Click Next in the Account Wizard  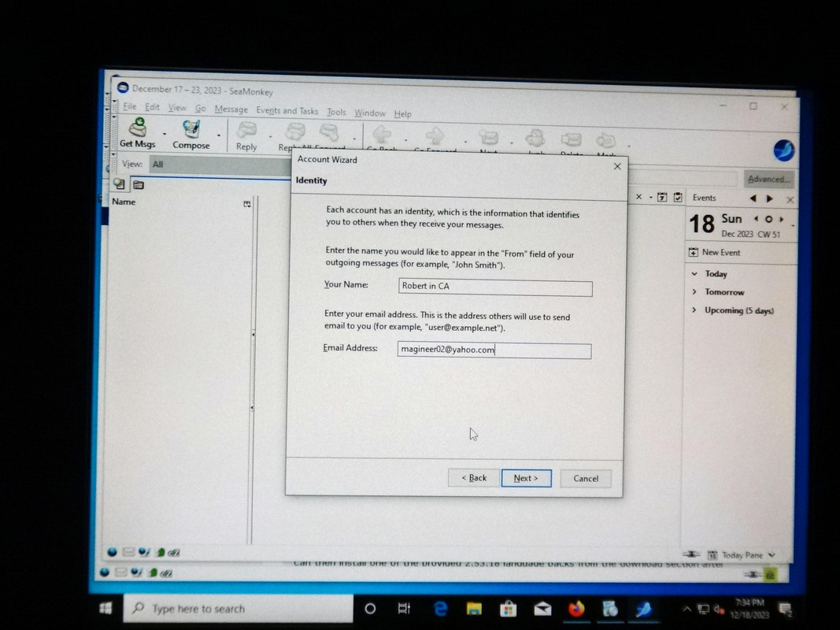point(526,478)
